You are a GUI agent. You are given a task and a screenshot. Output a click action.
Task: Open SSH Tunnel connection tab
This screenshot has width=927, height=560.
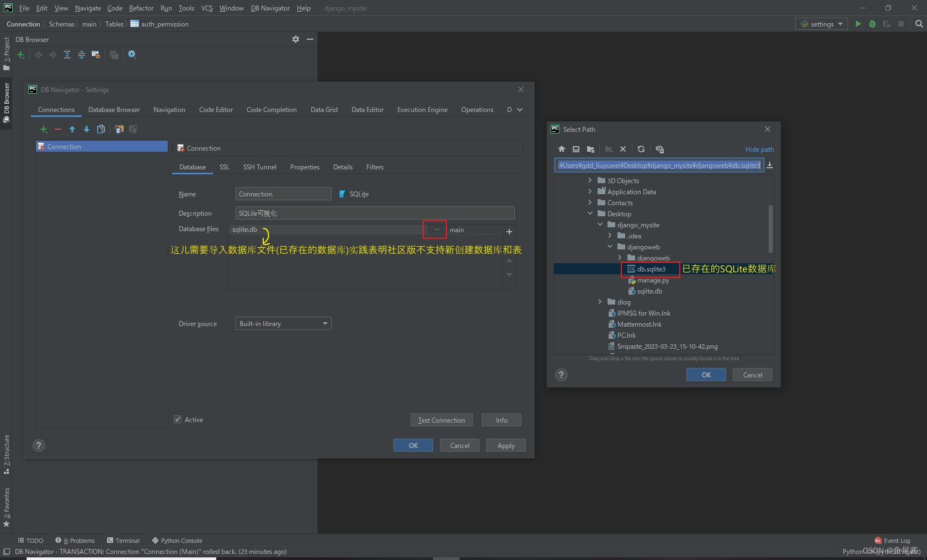(259, 167)
